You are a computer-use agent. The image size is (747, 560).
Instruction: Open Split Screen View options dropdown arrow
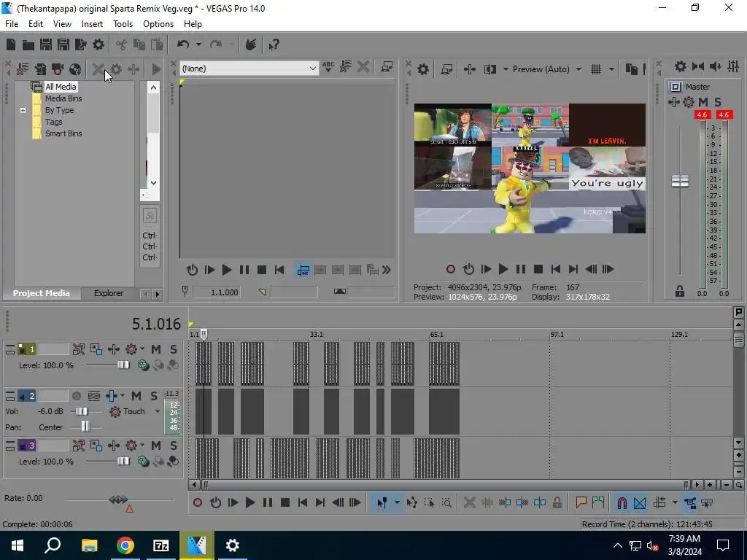coord(506,69)
